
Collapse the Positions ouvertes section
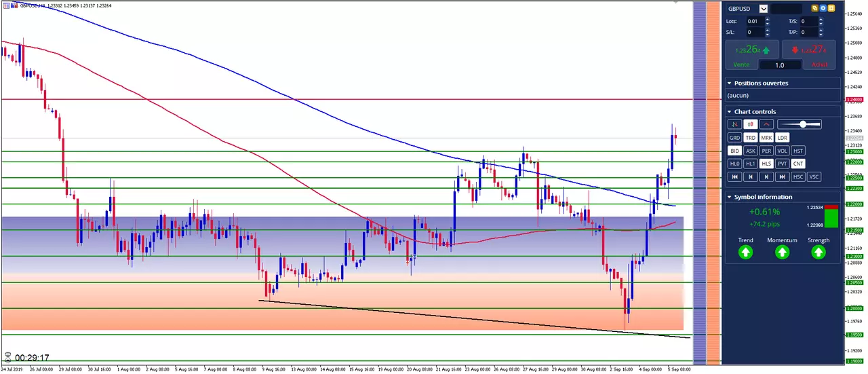pos(730,83)
